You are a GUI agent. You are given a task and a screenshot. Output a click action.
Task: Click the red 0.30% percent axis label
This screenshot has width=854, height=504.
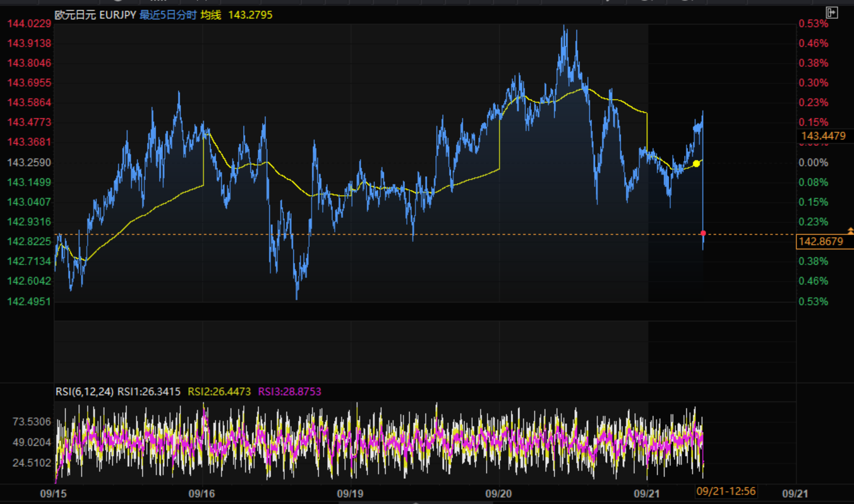[x=813, y=83]
